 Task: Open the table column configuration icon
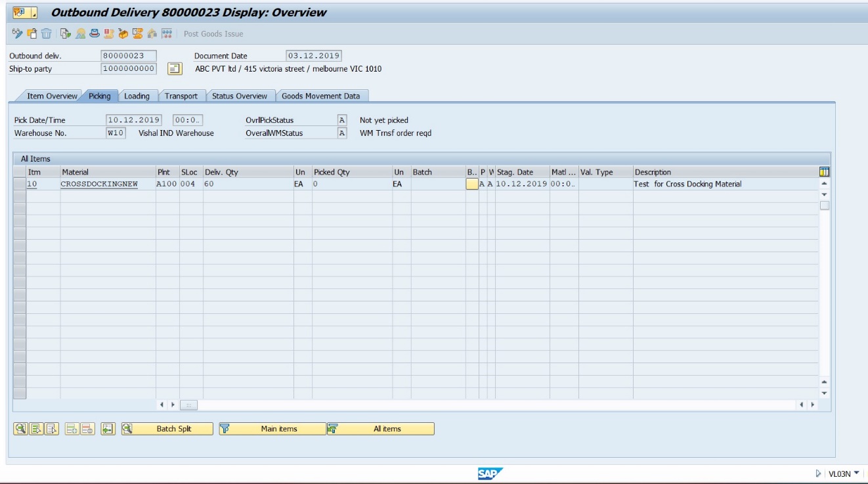tap(825, 172)
